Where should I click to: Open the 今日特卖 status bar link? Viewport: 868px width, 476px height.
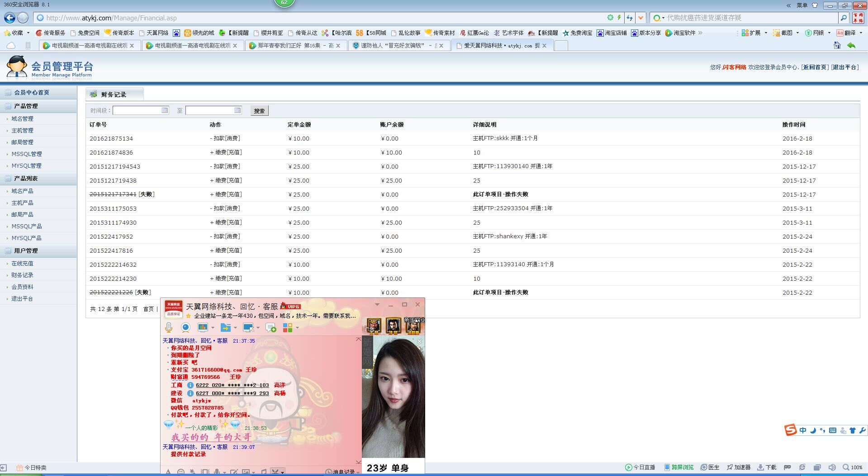pos(31,468)
